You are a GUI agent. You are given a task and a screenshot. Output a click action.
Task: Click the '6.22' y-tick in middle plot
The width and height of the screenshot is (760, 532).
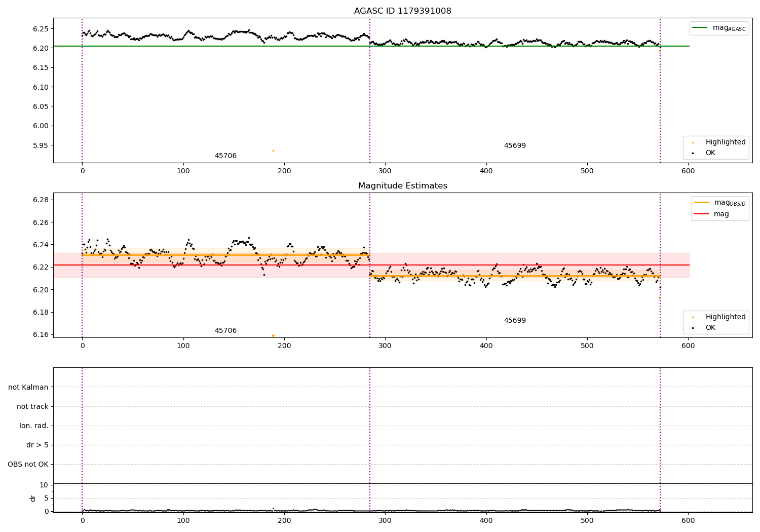tap(41, 268)
